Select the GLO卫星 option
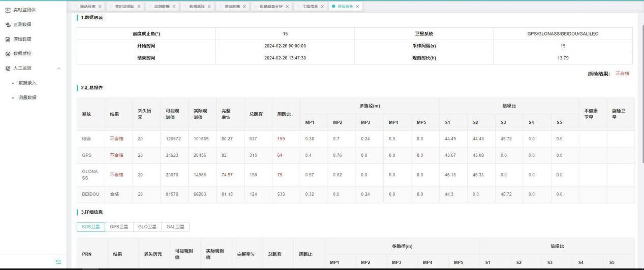 pos(147,227)
